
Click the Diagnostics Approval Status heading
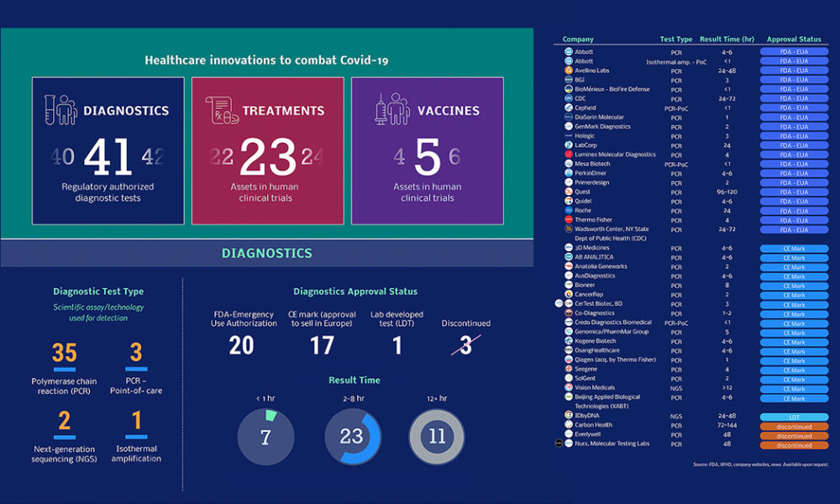(355, 291)
